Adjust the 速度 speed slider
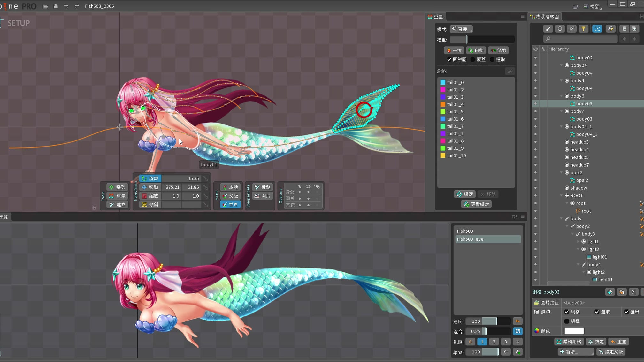The width and height of the screenshot is (644, 362). point(496,321)
